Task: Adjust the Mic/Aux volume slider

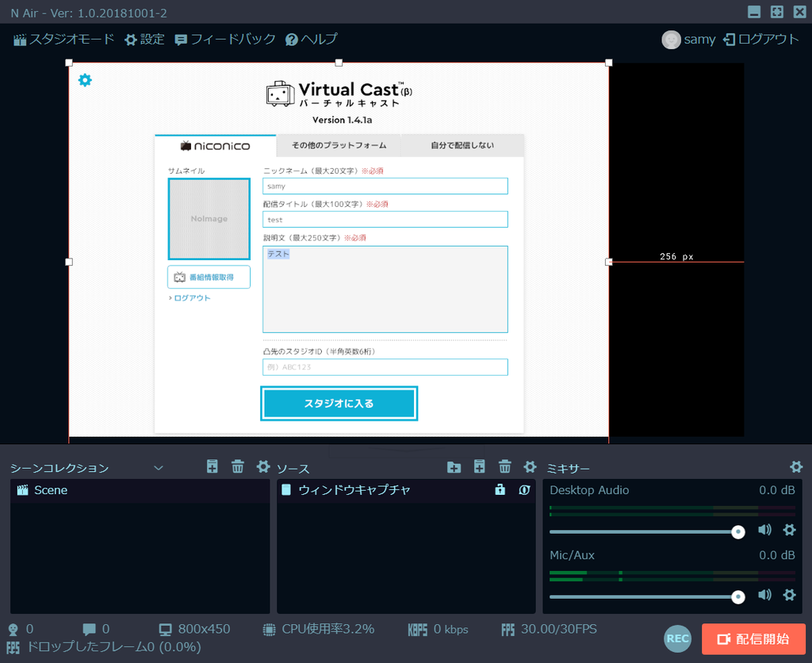Action: (x=647, y=596)
